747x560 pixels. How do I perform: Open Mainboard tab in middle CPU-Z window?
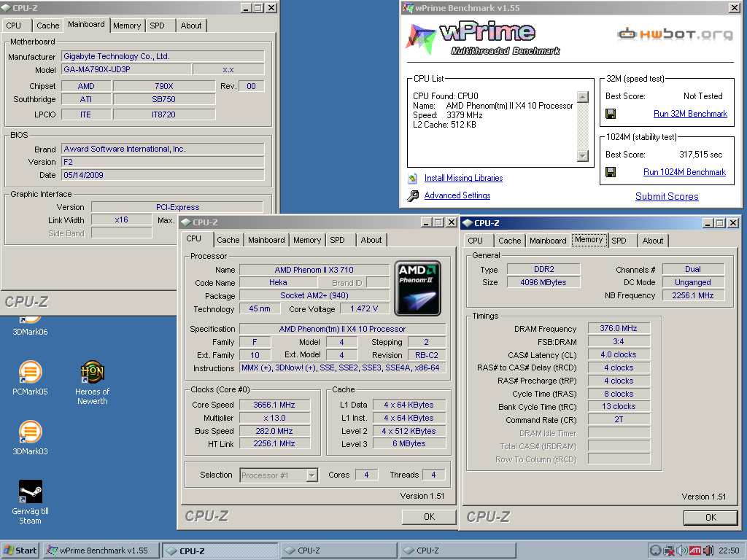coord(266,240)
